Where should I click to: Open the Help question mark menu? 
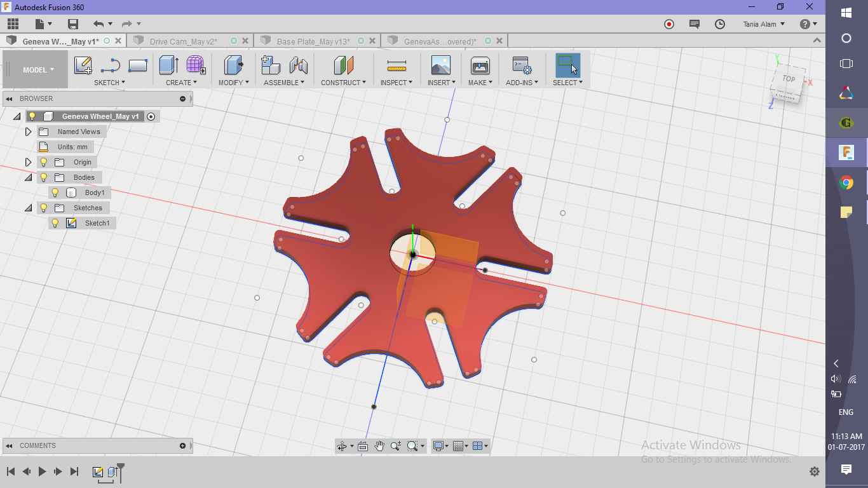pos(808,24)
